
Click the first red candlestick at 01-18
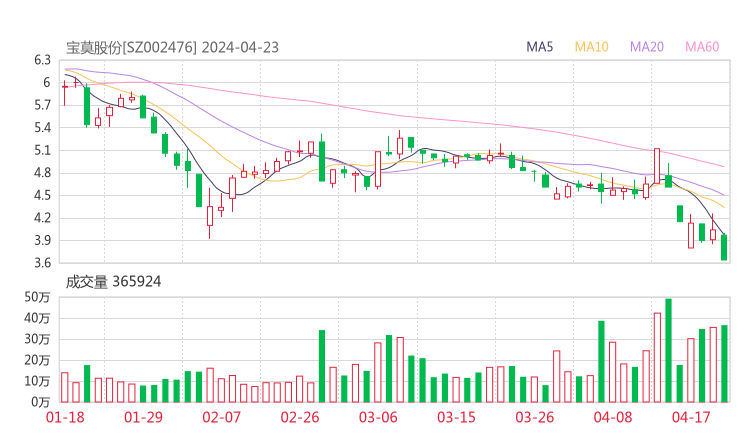point(65,93)
